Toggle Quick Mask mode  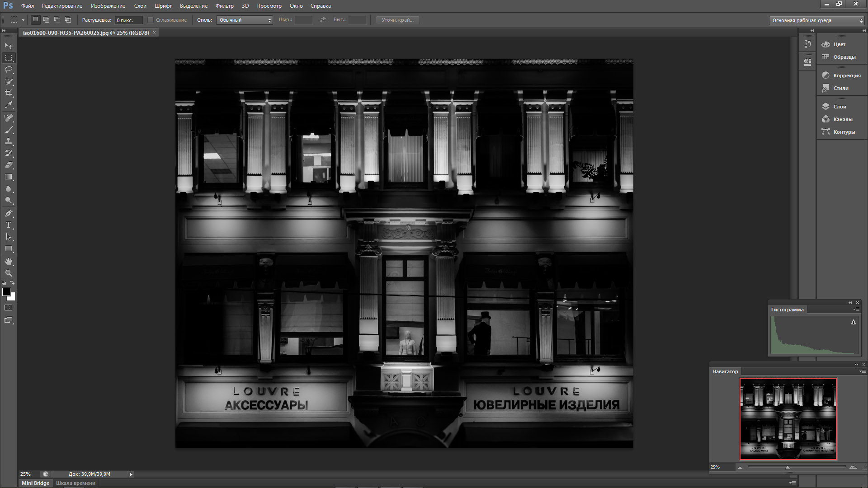[9, 308]
